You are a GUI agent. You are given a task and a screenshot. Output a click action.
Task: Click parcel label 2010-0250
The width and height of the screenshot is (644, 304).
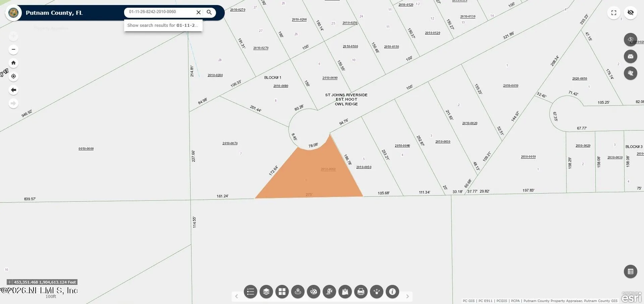(350, 23)
